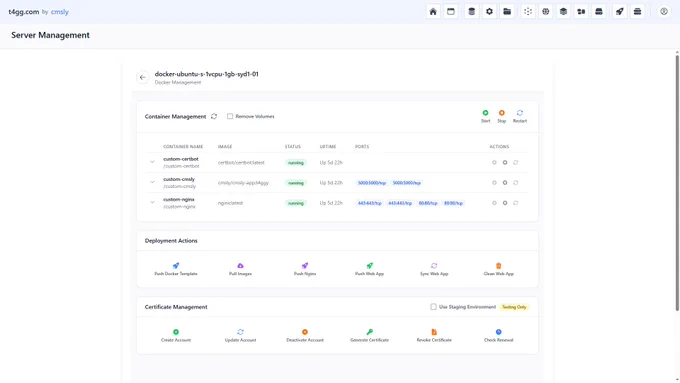680x383 pixels.
Task: Open the database cylinder icon in top navigation
Action: (x=471, y=12)
